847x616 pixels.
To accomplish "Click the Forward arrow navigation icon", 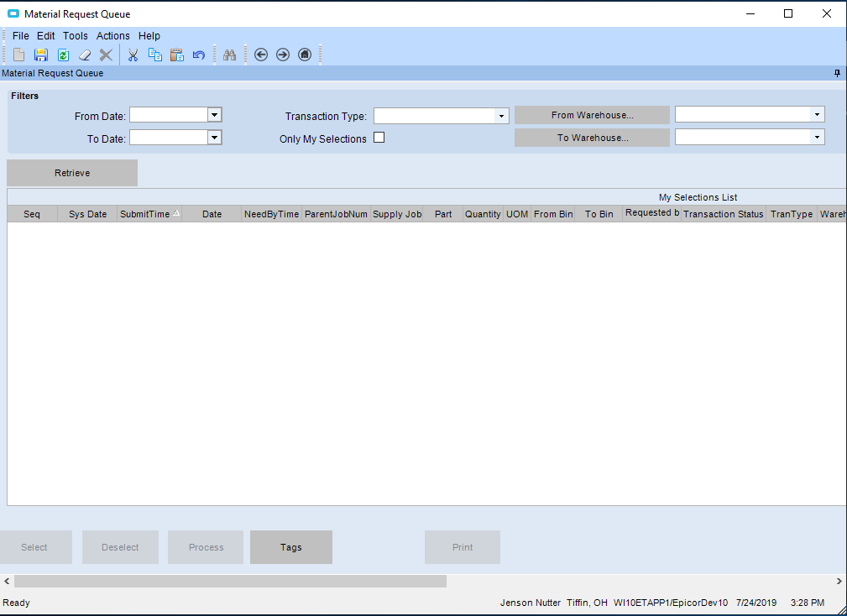I will 283,55.
